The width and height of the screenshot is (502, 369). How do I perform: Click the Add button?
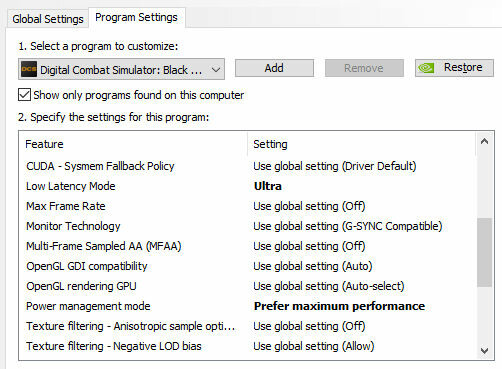pos(274,68)
